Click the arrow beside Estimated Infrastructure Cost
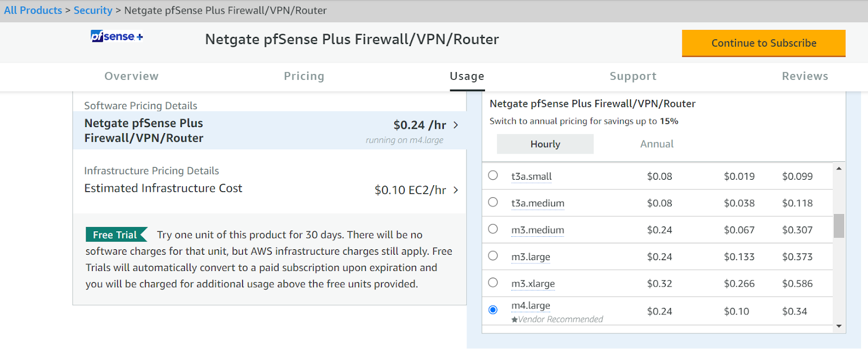Viewport: 868px width, 353px height. pos(456,190)
